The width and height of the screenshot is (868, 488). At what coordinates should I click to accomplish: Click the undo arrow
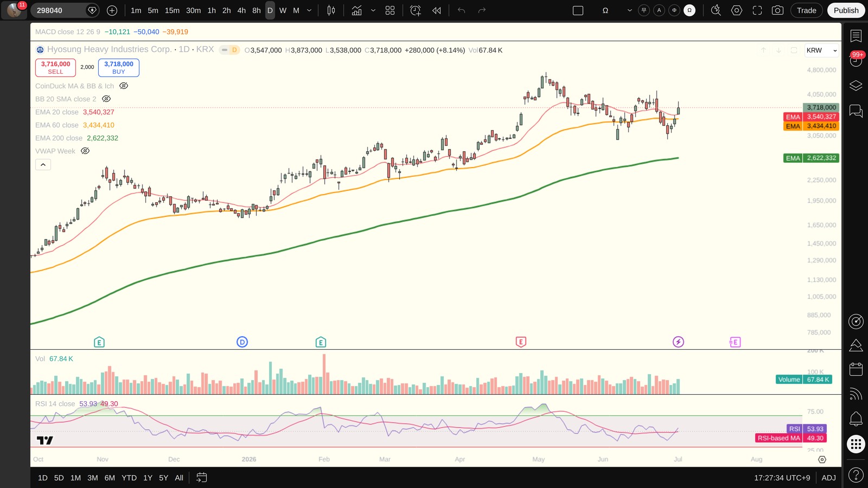click(x=462, y=10)
